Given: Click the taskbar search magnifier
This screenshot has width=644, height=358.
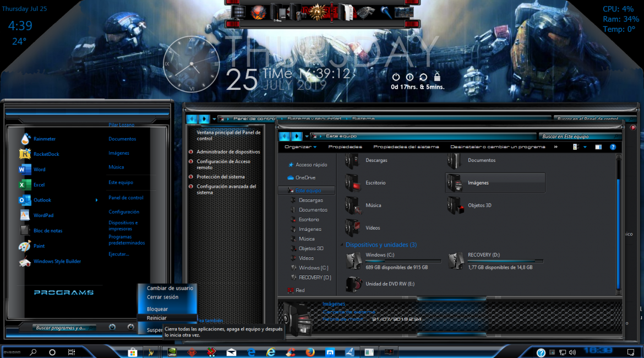Looking at the screenshot, I should 33,352.
